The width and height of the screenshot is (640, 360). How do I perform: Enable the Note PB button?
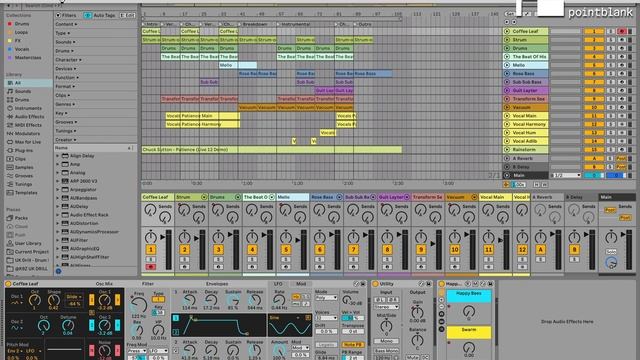point(352,345)
